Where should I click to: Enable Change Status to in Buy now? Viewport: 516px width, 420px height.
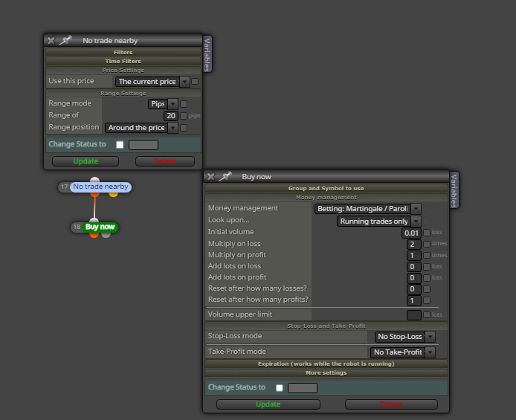280,388
